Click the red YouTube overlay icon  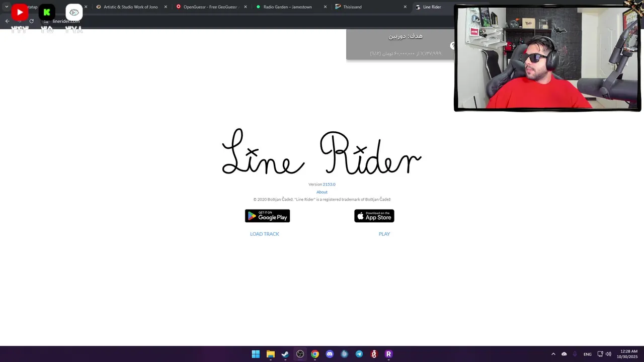click(20, 12)
